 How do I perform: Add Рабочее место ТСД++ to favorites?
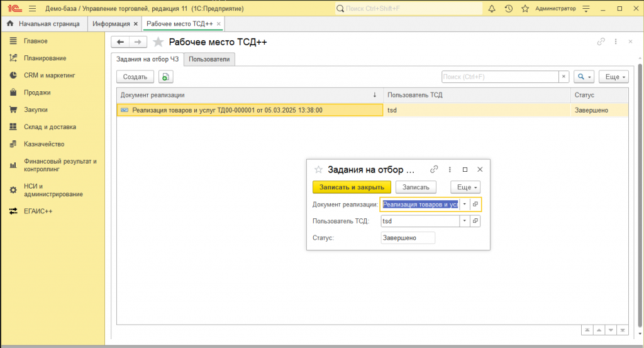click(158, 42)
